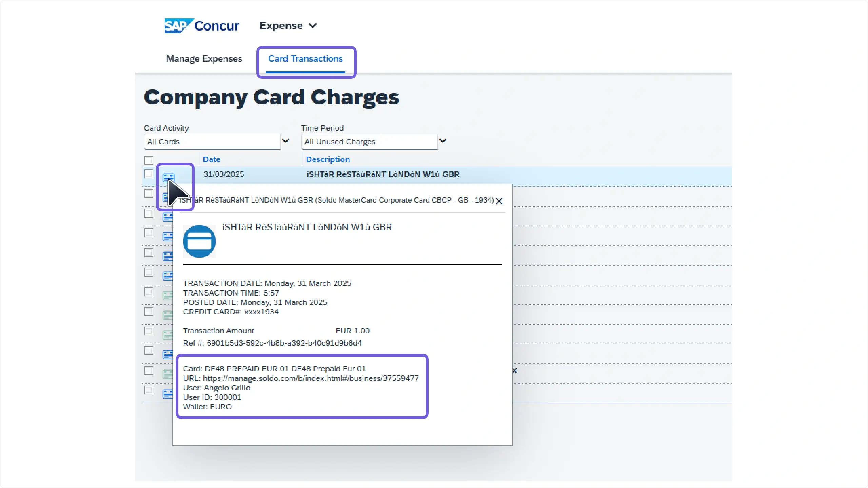This screenshot has height=488, width=868.
Task: Click the Time Period field label
Action: coord(322,128)
